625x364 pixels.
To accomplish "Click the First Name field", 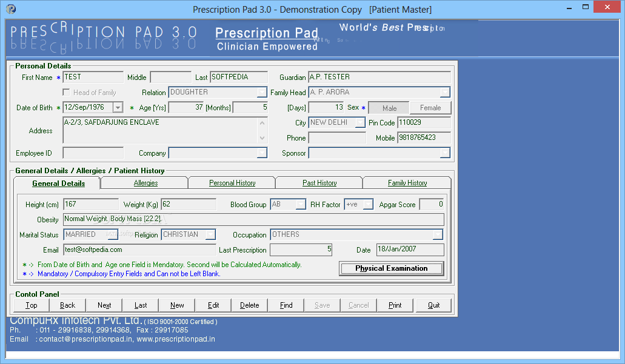I will (93, 78).
